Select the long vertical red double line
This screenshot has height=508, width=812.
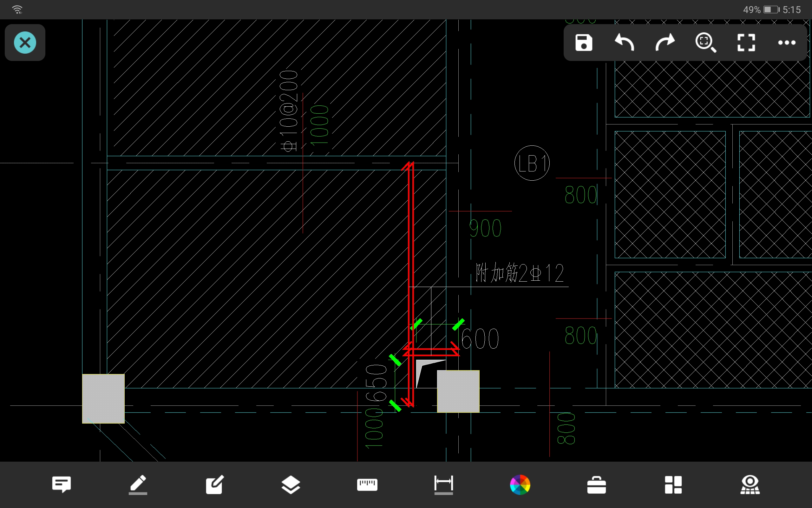(x=411, y=284)
